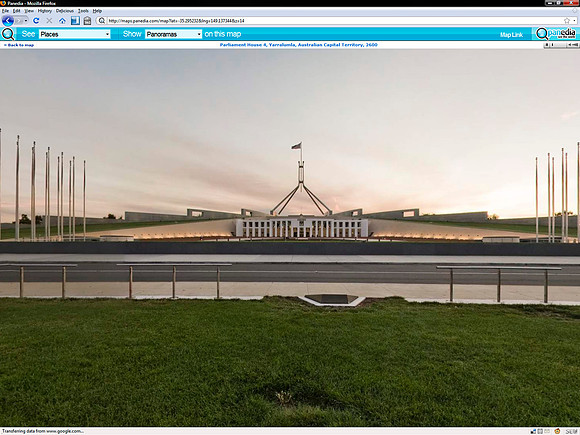The width and height of the screenshot is (580, 435).
Task: Open the See 'Places' dropdown
Action: (74, 34)
